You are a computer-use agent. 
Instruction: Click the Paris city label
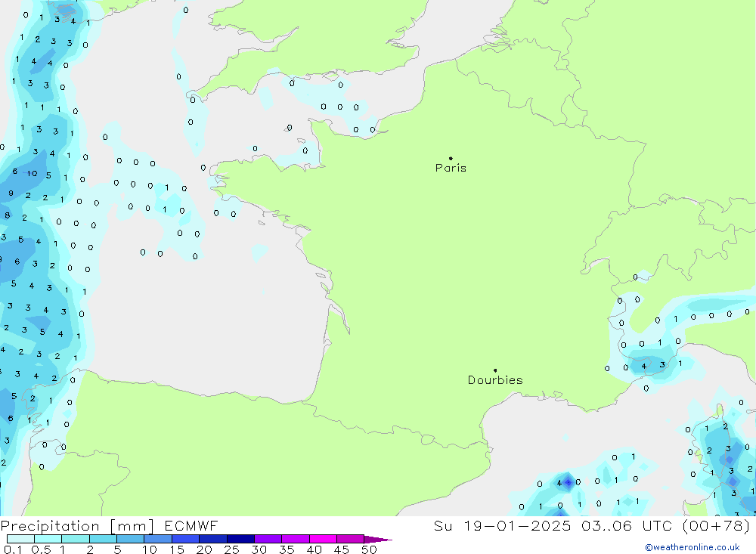(x=451, y=168)
